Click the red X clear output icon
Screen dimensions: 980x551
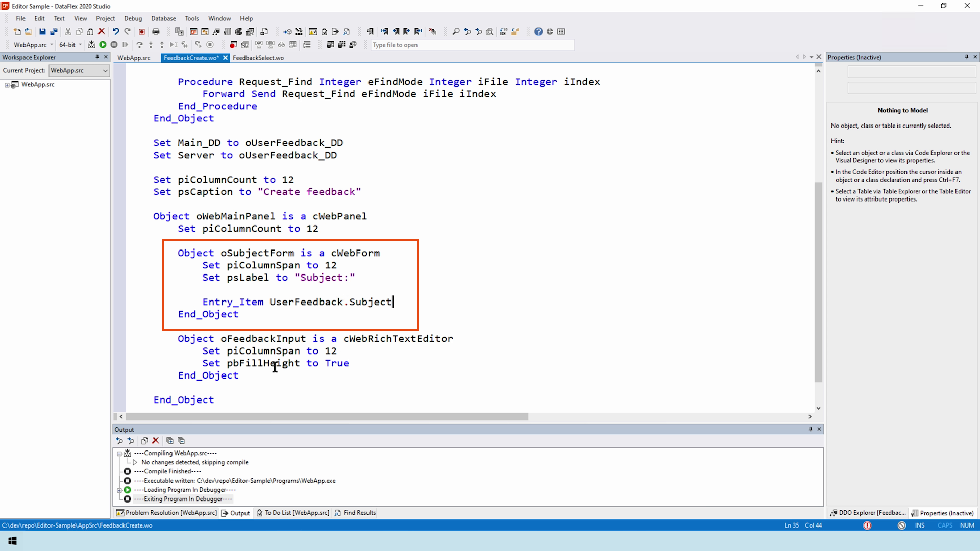point(156,441)
